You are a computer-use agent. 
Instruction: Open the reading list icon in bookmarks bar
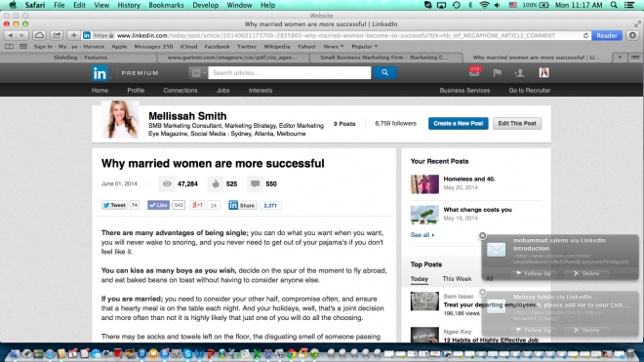point(23,47)
